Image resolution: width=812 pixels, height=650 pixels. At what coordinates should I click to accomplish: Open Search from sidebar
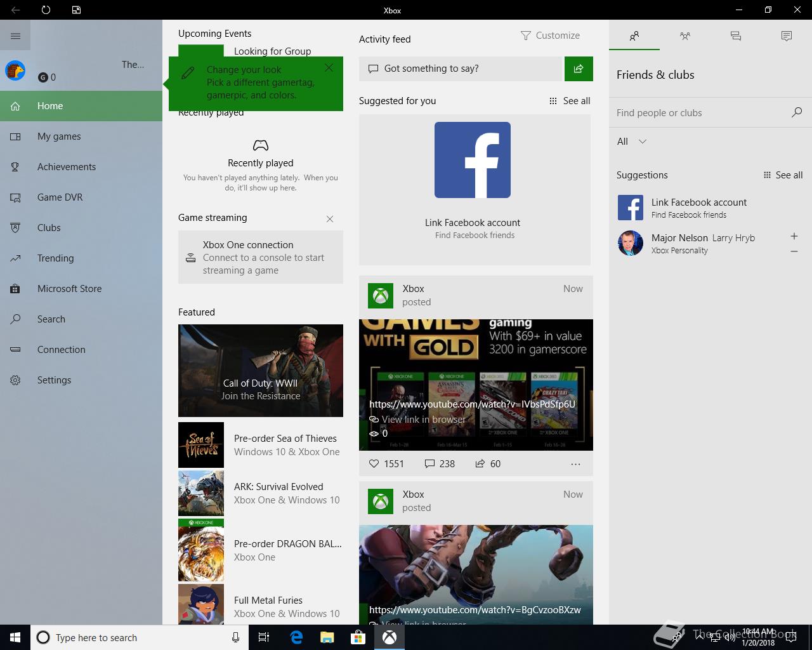point(81,319)
